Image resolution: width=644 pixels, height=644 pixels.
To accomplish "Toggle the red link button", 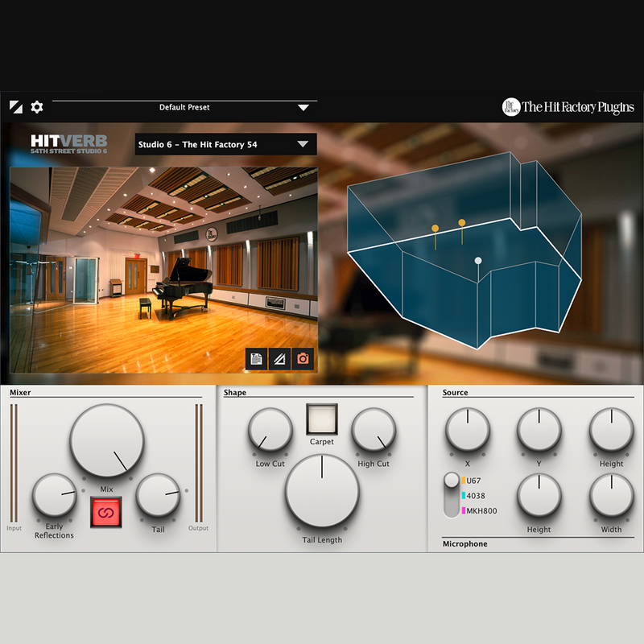I will click(106, 512).
